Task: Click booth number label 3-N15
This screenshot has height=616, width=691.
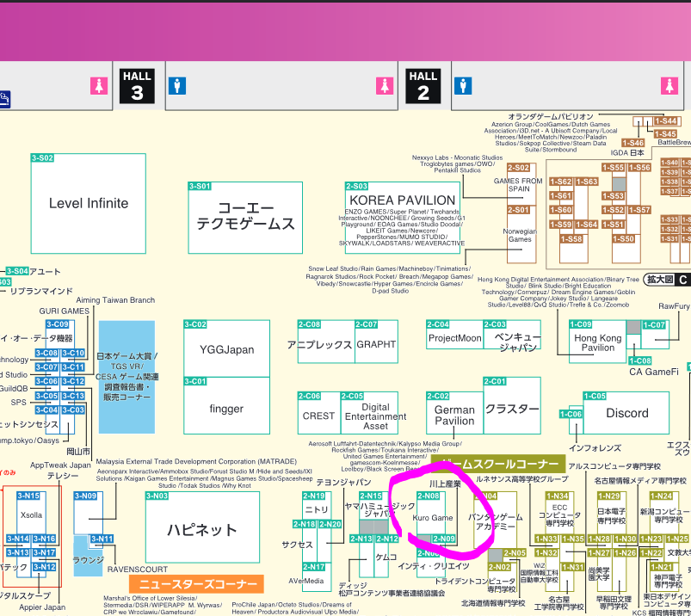Action: [28, 496]
